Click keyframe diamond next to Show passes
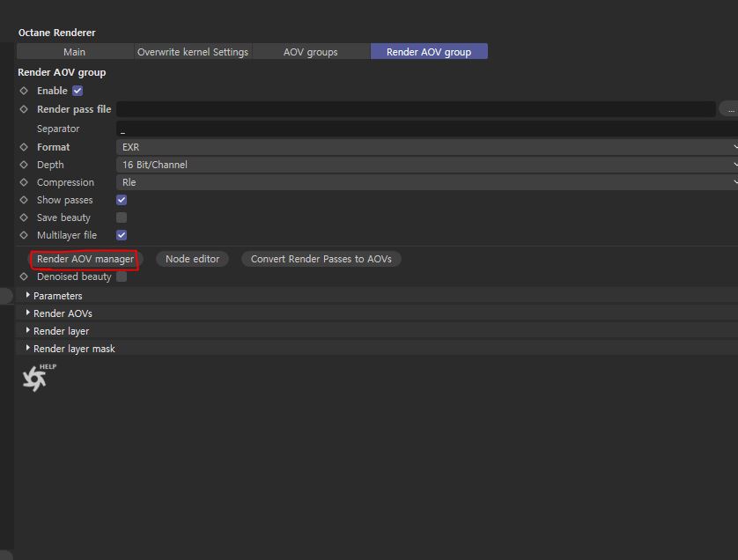 tap(24, 200)
